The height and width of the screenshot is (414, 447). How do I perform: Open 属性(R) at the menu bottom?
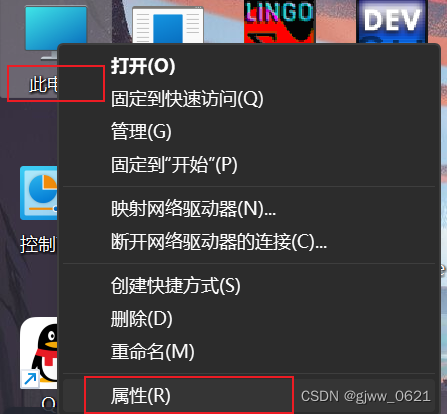(140, 396)
